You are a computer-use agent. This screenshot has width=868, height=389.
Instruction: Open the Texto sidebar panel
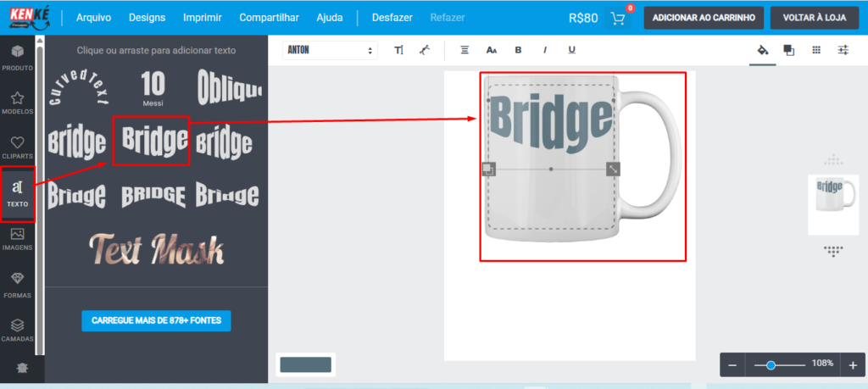pos(18,192)
